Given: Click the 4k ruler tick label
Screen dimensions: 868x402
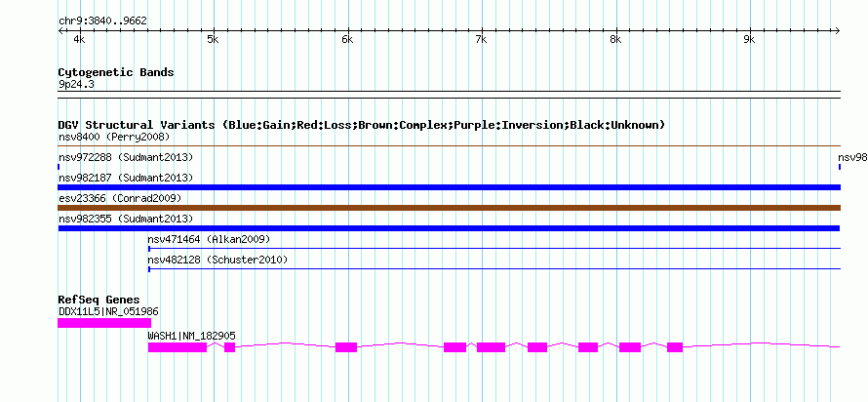Looking at the screenshot, I should (79, 39).
